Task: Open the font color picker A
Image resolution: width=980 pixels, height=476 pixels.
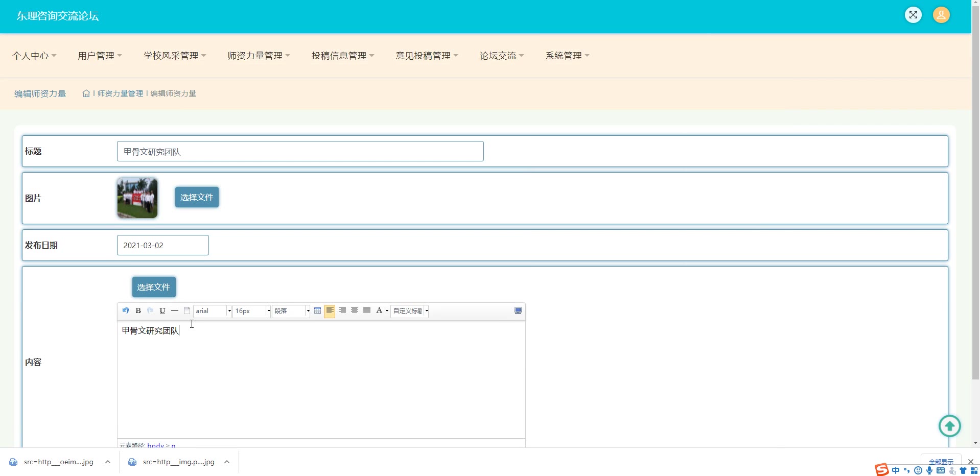Action: tap(379, 311)
